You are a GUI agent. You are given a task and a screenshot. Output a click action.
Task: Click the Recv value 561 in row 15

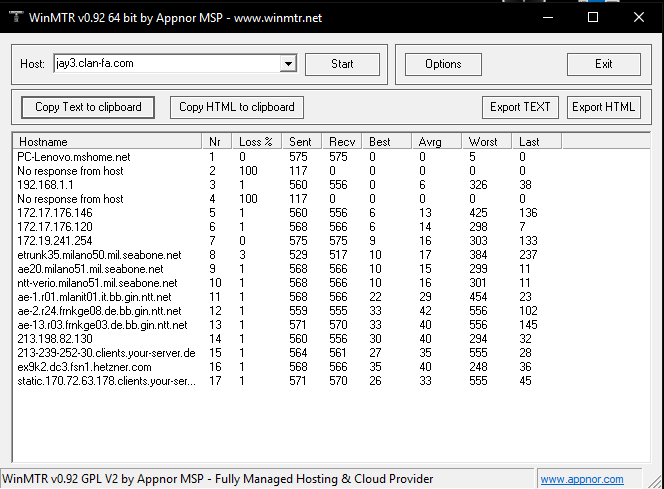[338, 353]
